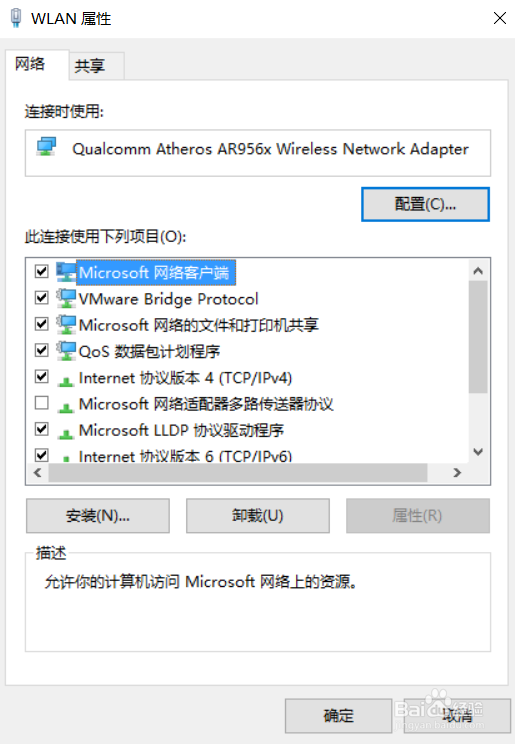
Task: Click the list's scroll up arrow
Action: coord(478,271)
